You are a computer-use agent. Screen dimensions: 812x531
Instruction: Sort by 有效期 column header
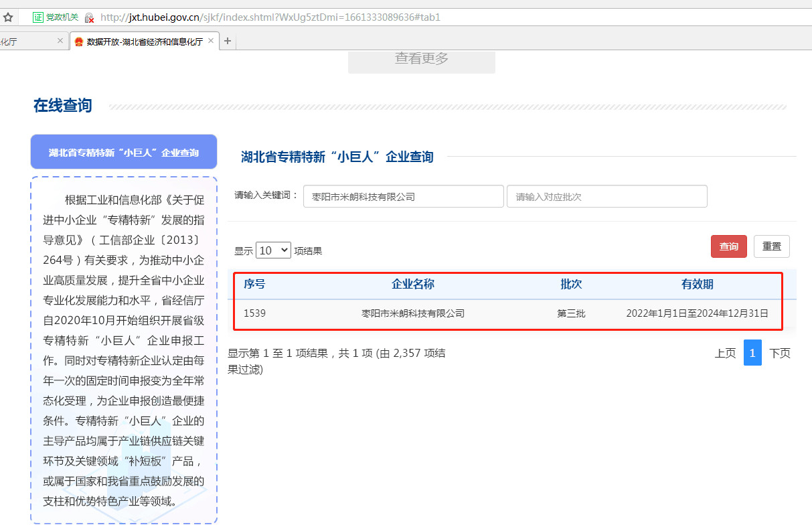pyautogui.click(x=697, y=284)
